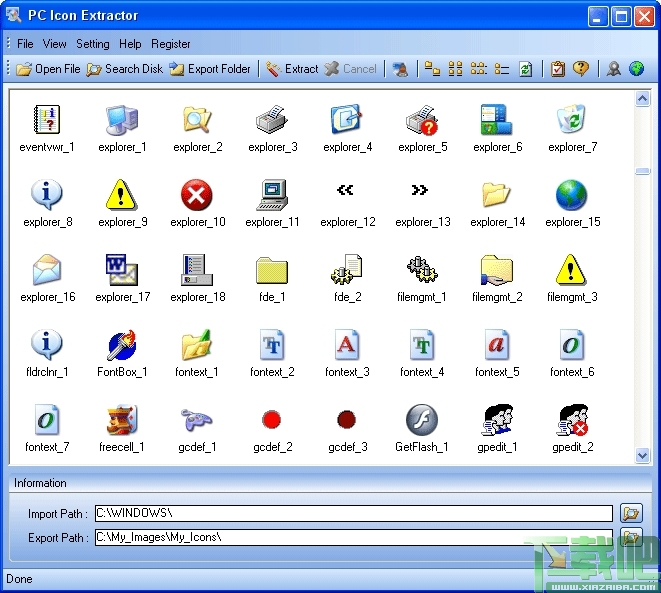The height and width of the screenshot is (593, 661).
Task: Click the Export Path text field
Action: point(354,537)
